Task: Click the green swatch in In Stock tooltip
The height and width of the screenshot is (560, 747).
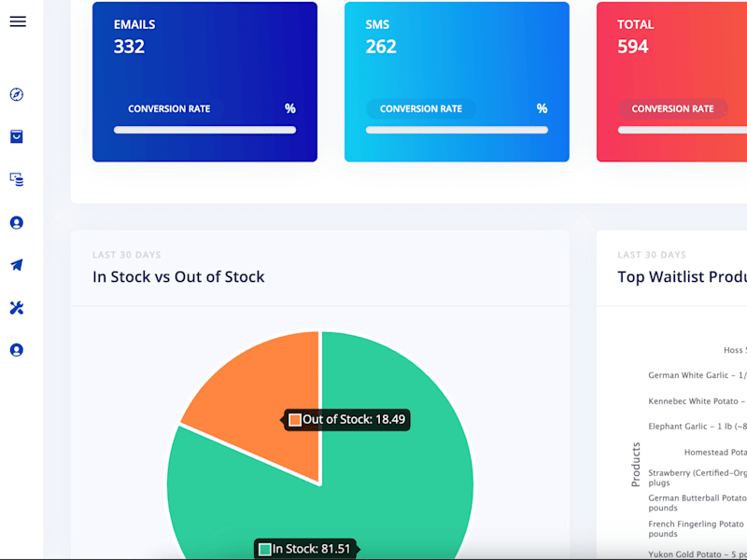Action: [x=265, y=549]
